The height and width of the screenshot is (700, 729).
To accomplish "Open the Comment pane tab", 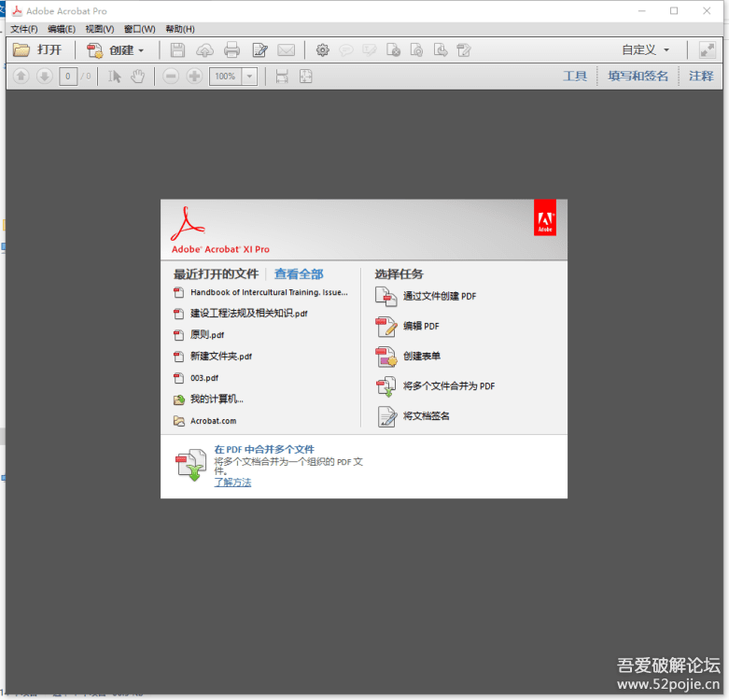I will pyautogui.click(x=701, y=77).
